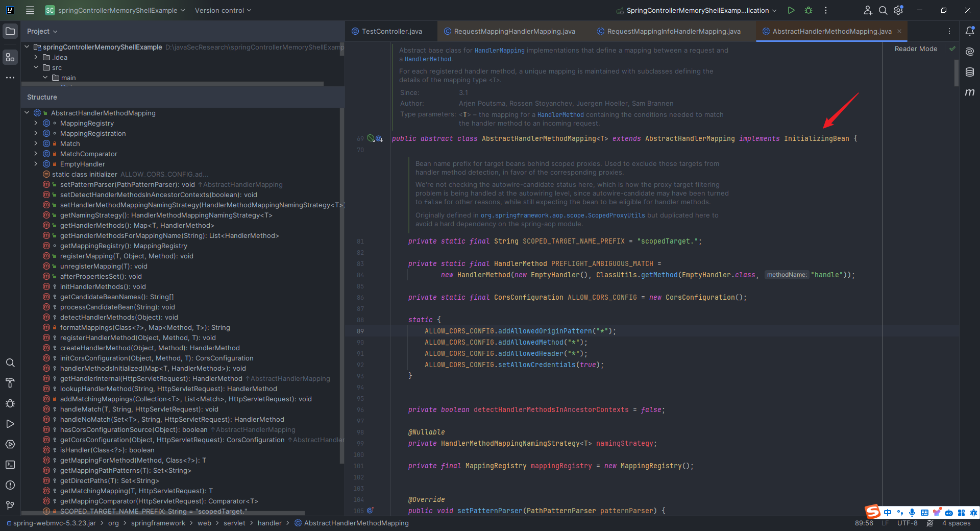980x531 pixels.
Task: Open the Maven tool window
Action: pyautogui.click(x=970, y=92)
